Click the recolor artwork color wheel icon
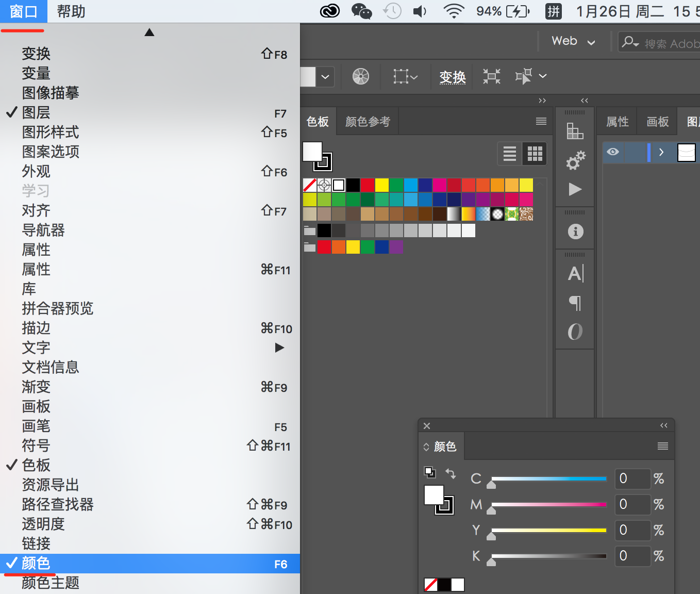This screenshot has height=594, width=700. [x=361, y=77]
